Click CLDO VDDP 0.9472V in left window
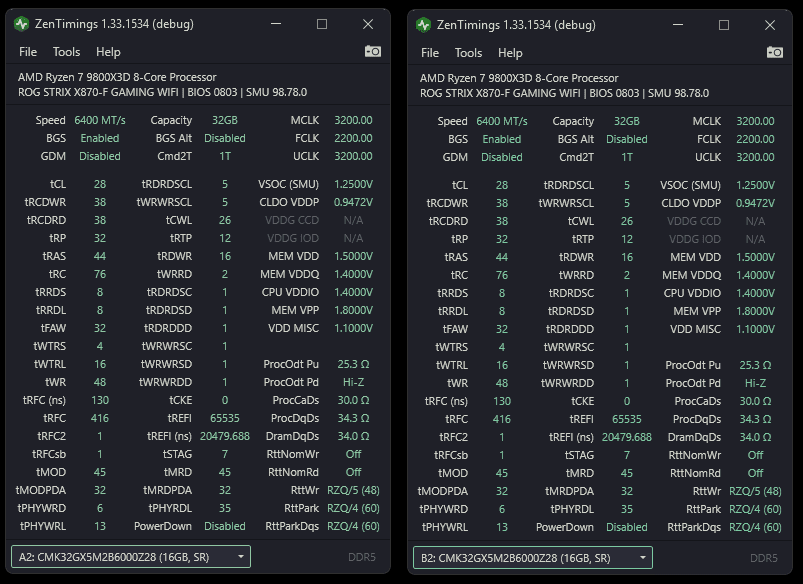The image size is (803, 584). pos(353,202)
